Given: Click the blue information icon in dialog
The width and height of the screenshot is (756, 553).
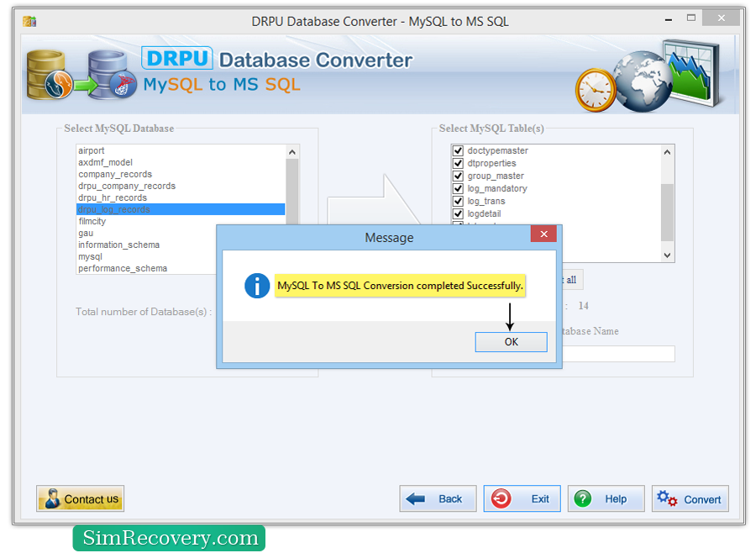Looking at the screenshot, I should click(257, 286).
